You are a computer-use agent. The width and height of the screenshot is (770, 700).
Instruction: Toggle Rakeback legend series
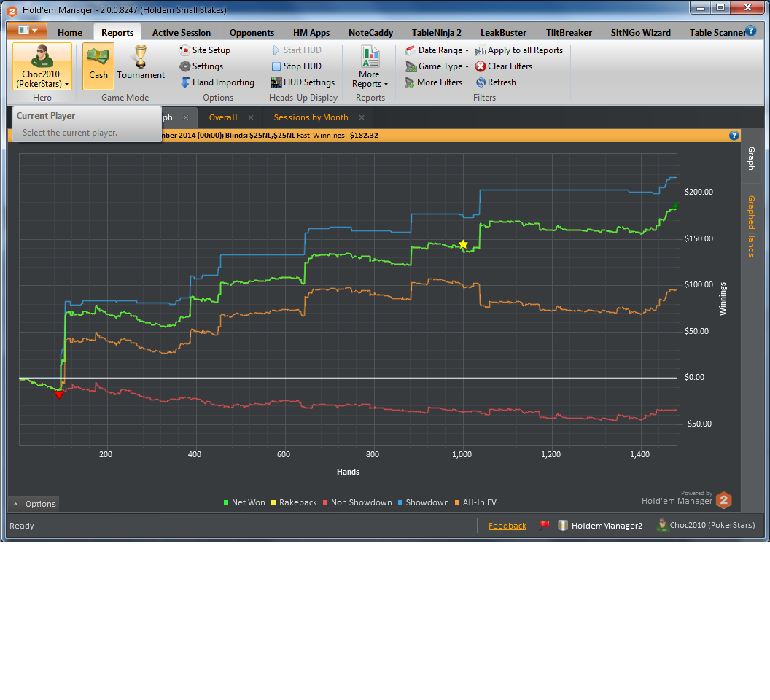[294, 502]
